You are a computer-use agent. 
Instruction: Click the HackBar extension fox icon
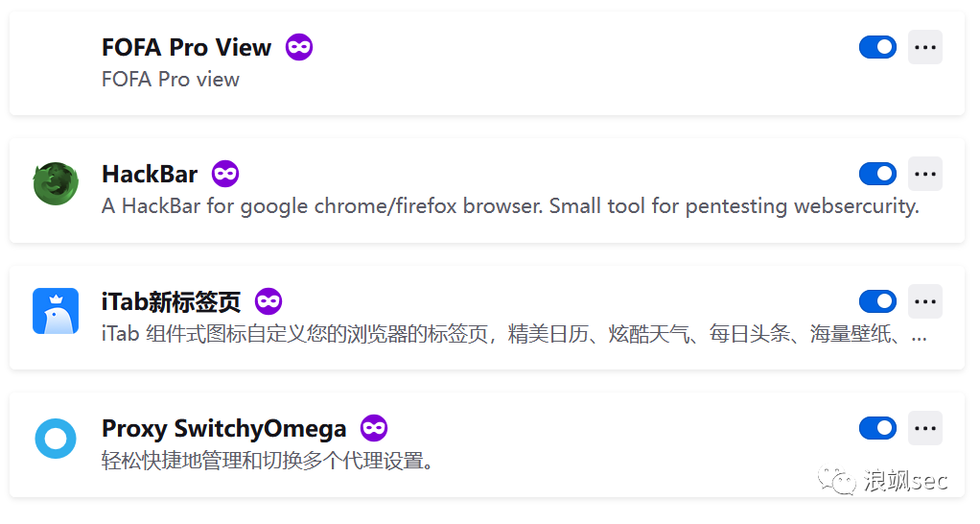56,184
